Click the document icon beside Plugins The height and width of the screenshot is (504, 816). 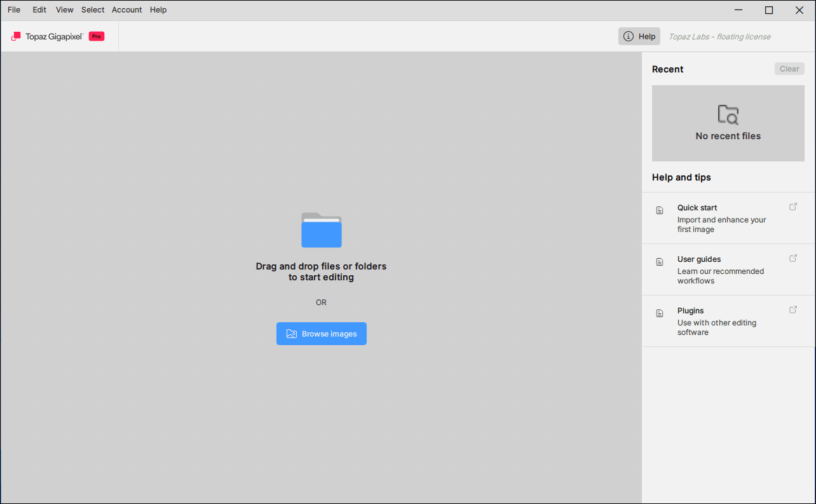tap(660, 313)
